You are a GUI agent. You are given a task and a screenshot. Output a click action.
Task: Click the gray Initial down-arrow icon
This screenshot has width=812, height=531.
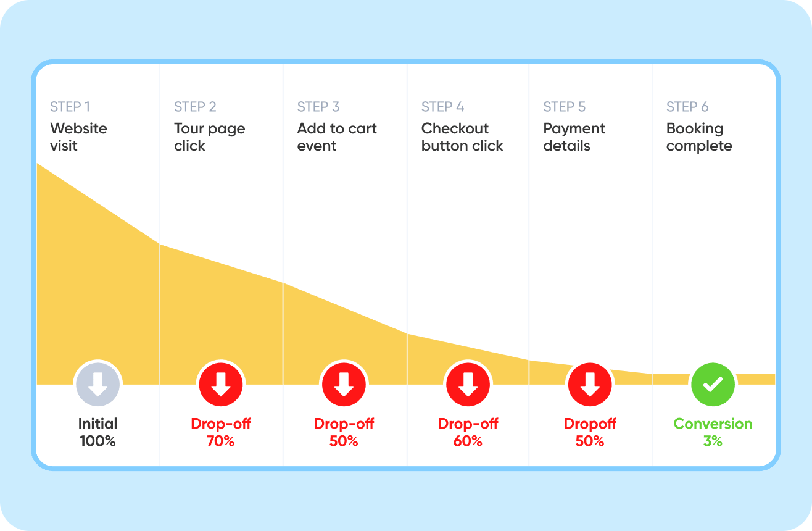point(97,385)
